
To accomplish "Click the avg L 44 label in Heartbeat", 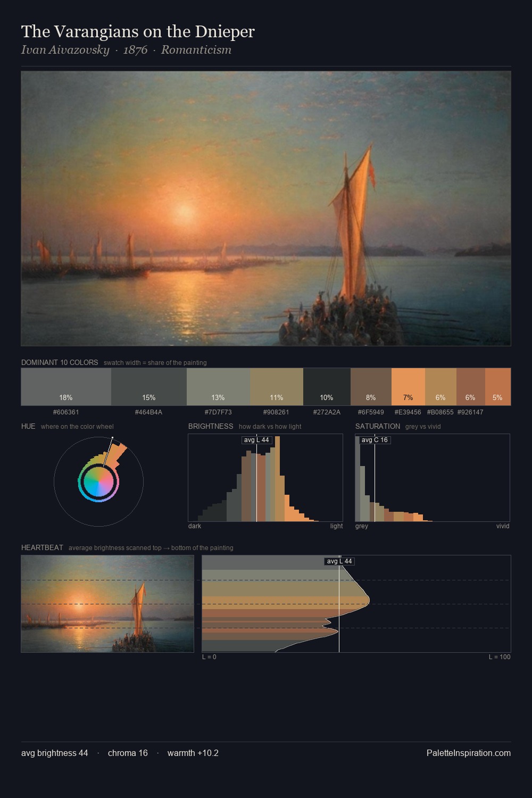I will tap(339, 561).
